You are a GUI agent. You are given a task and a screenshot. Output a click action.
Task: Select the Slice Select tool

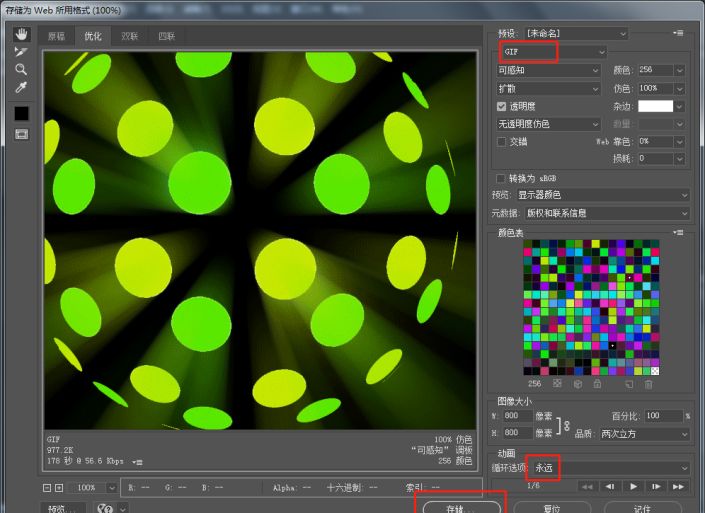21,51
